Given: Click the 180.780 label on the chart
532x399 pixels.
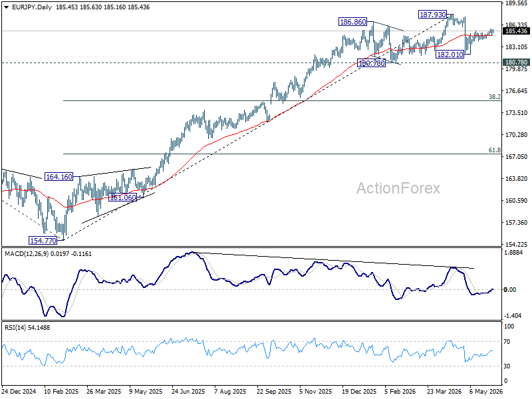Looking at the screenshot, I should tap(372, 63).
